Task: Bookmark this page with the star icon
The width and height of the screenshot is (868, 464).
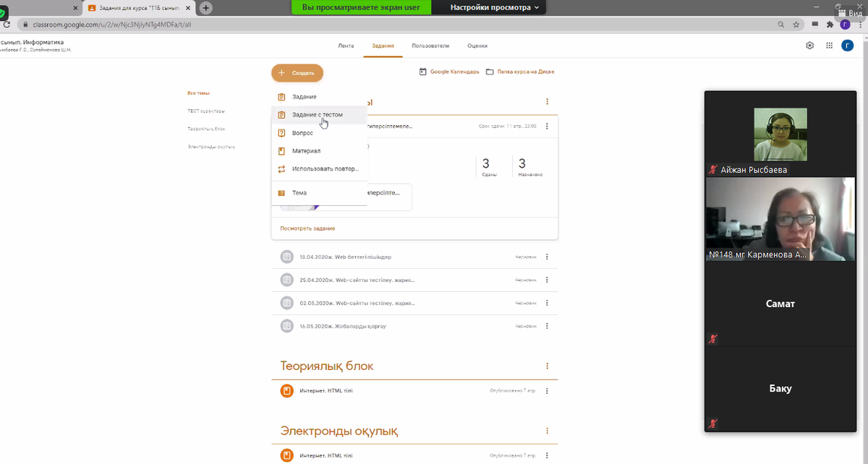Action: coord(796,24)
